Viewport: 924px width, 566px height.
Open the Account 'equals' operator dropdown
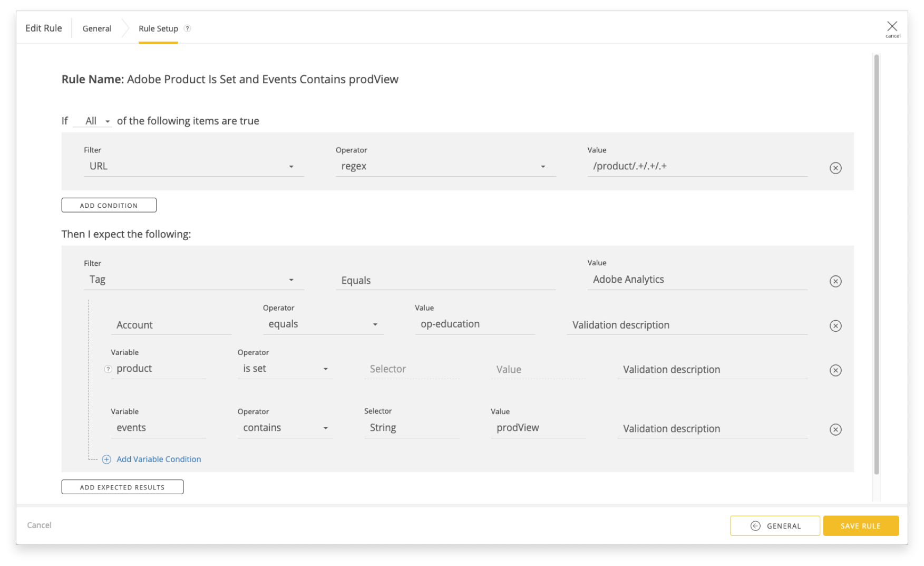click(323, 324)
